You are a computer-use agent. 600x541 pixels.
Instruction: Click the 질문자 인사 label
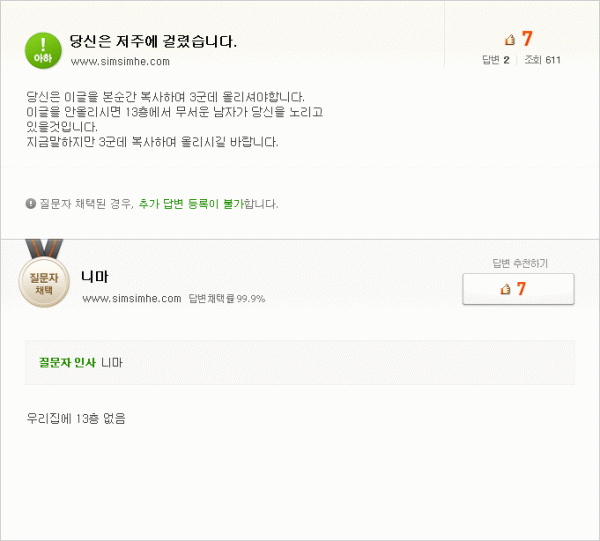[x=67, y=362]
